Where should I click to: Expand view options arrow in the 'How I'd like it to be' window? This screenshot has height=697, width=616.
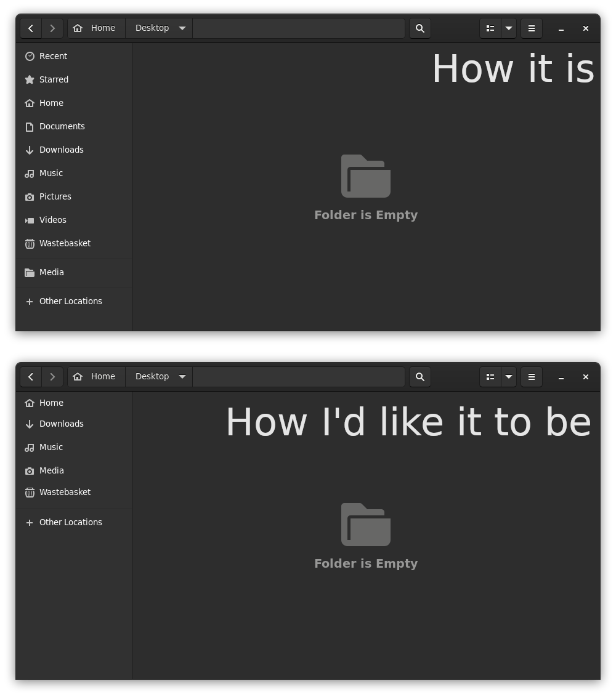click(x=509, y=377)
